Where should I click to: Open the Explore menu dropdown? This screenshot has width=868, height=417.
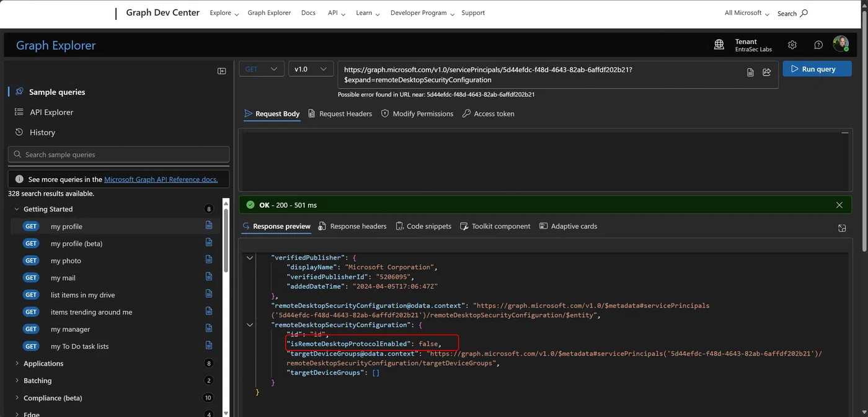pos(224,13)
